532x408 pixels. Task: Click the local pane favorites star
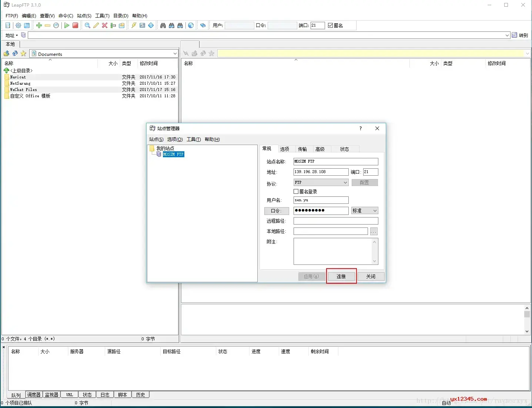23,54
